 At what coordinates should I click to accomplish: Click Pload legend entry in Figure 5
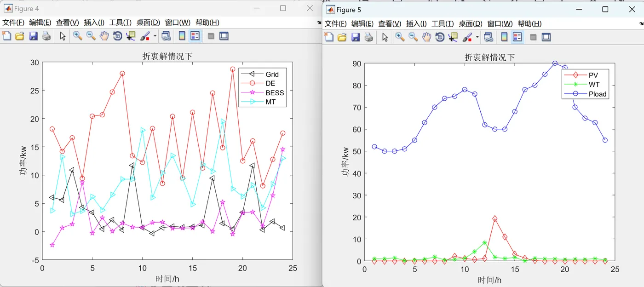(x=598, y=94)
